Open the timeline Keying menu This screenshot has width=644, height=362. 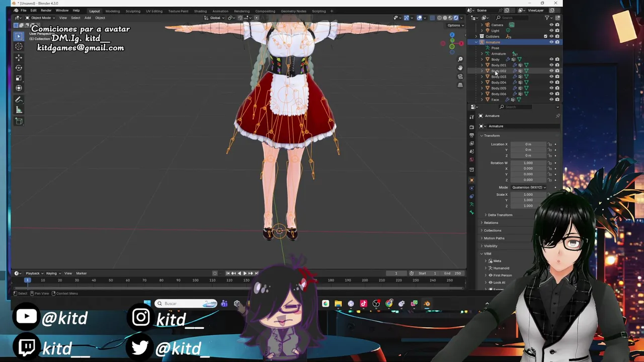coord(52,273)
